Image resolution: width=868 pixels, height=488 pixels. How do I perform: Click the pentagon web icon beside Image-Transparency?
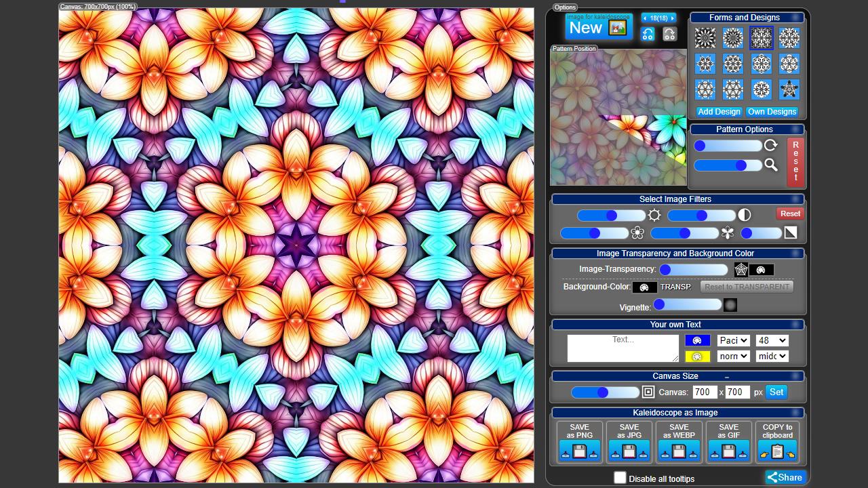coord(741,270)
